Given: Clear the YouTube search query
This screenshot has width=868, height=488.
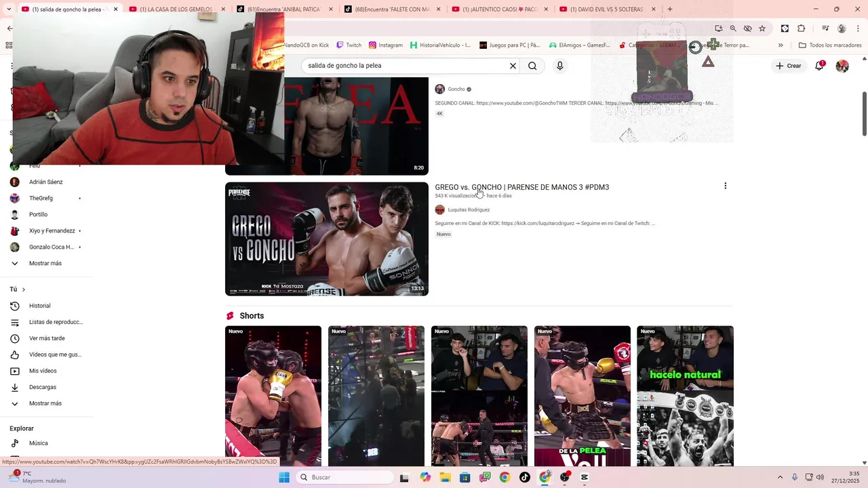Looking at the screenshot, I should point(513,66).
